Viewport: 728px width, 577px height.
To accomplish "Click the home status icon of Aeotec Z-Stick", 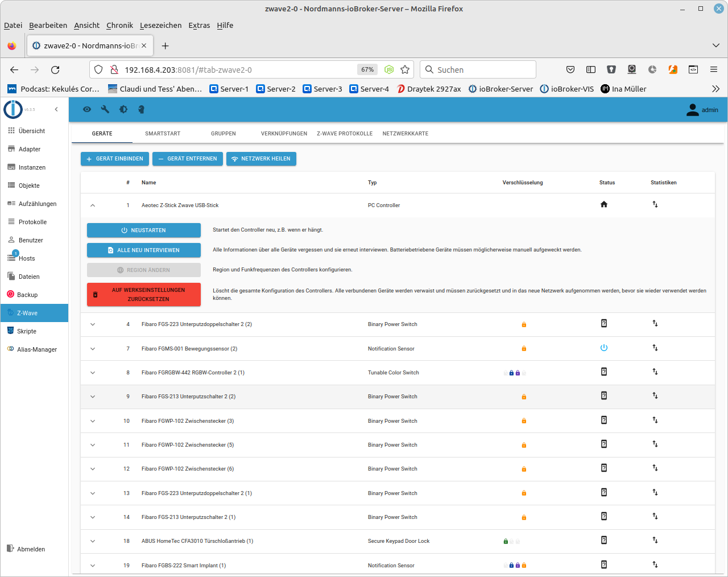I will [604, 204].
